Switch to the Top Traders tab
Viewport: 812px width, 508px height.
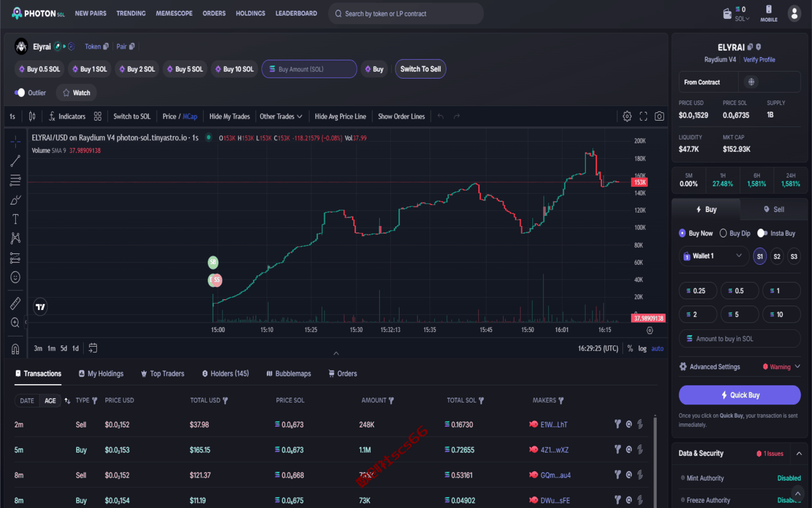tap(162, 373)
